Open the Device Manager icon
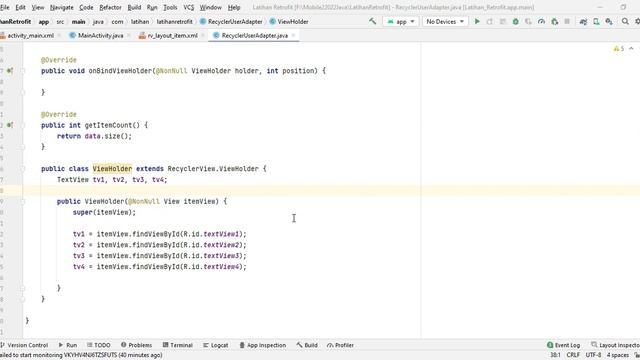 596,22
